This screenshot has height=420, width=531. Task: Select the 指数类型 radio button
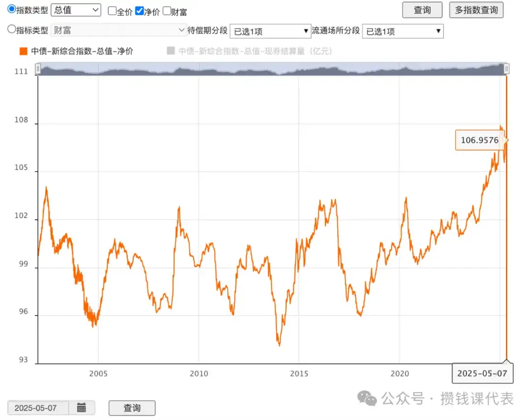click(x=11, y=9)
